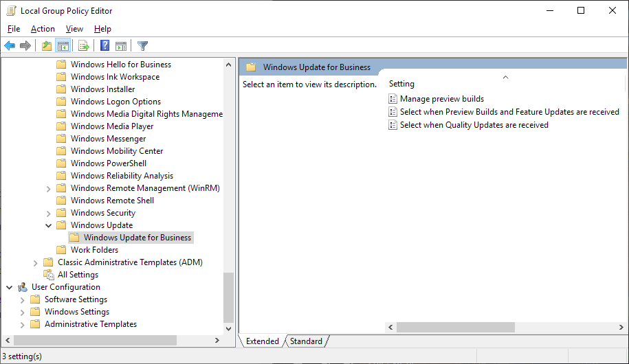Click the settings list horizontal scrollbar thumb
The image size is (629, 364).
click(455, 327)
